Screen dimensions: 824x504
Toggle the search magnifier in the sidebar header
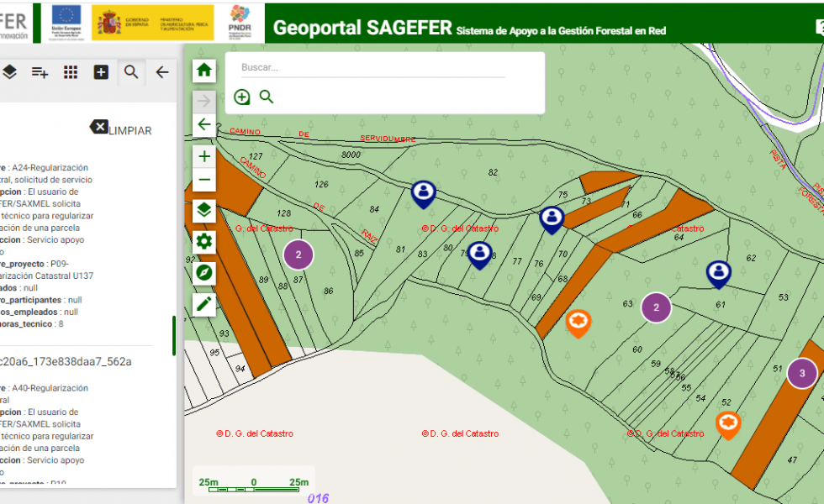point(131,72)
